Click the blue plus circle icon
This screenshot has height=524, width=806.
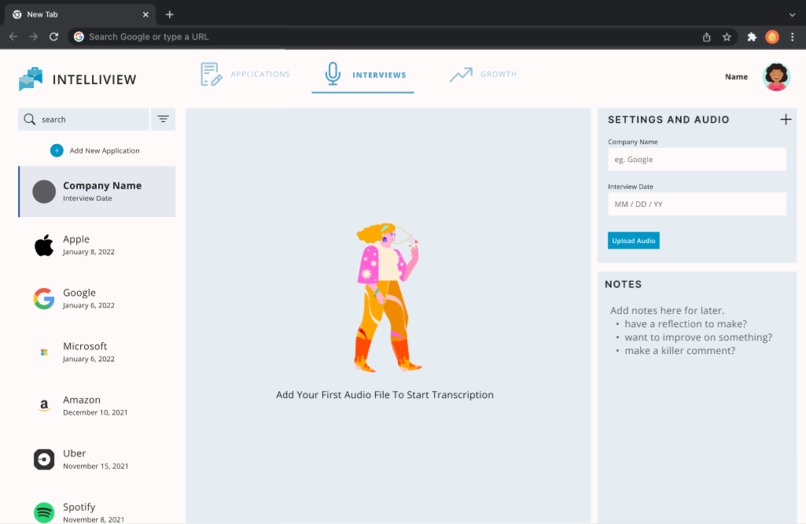pos(57,151)
